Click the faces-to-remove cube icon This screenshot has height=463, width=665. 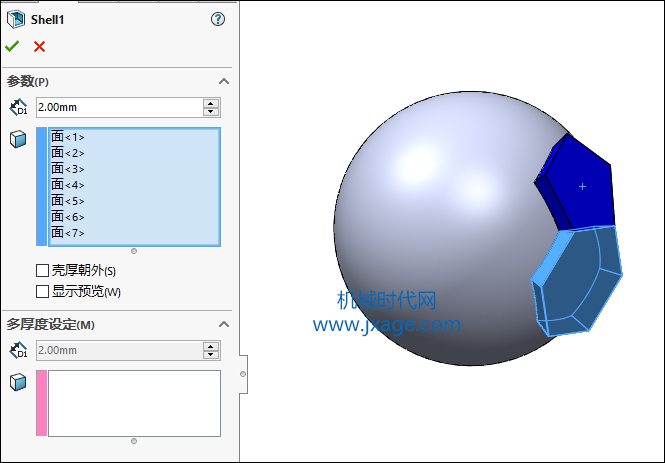18,139
